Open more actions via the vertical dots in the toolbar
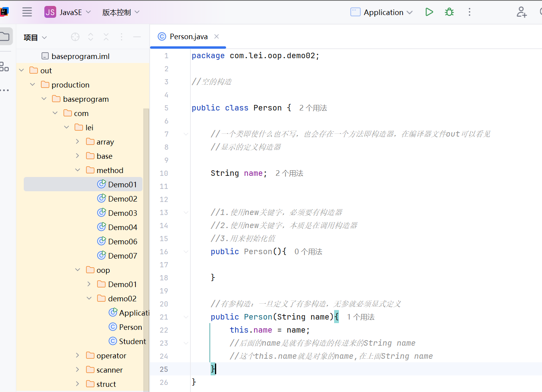Screen dimensions: 542x392 pyautogui.click(x=470, y=12)
